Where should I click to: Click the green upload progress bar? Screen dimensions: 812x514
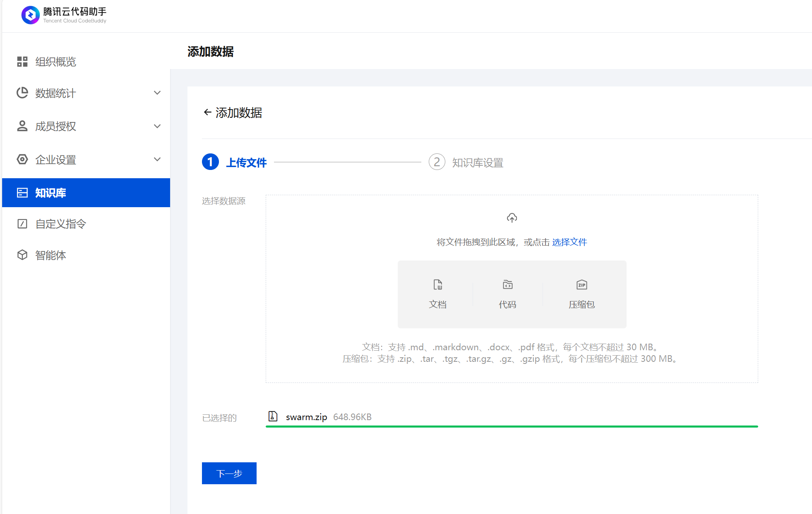pyautogui.click(x=512, y=426)
